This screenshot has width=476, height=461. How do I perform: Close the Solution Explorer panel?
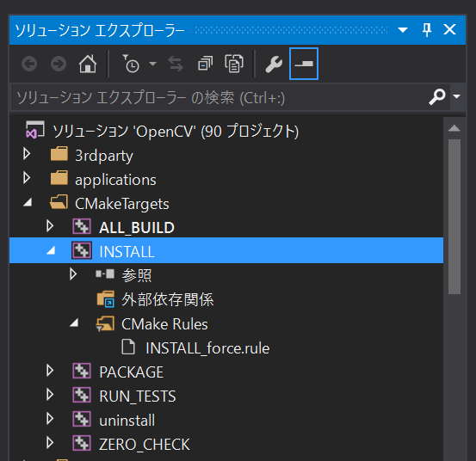pos(449,29)
